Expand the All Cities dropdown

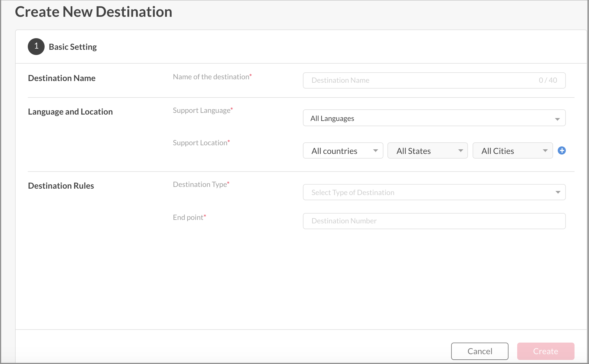pyautogui.click(x=512, y=151)
